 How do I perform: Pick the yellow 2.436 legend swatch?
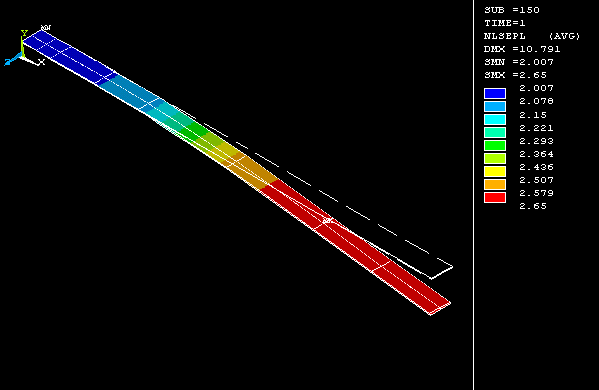pyautogui.click(x=495, y=172)
